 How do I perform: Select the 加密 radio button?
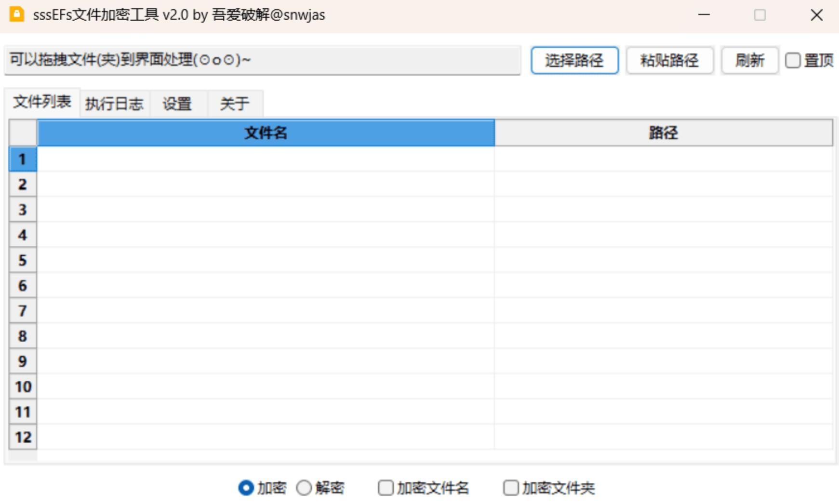pyautogui.click(x=246, y=488)
